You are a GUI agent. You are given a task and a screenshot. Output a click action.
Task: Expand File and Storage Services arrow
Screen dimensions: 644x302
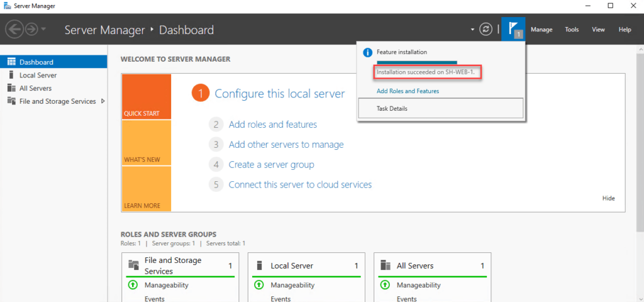coord(103,101)
